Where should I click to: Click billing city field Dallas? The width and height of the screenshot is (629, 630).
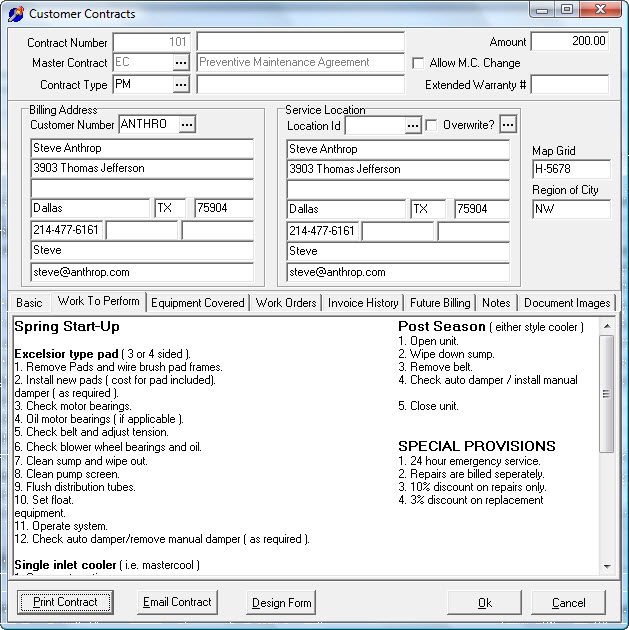pyautogui.click(x=90, y=208)
